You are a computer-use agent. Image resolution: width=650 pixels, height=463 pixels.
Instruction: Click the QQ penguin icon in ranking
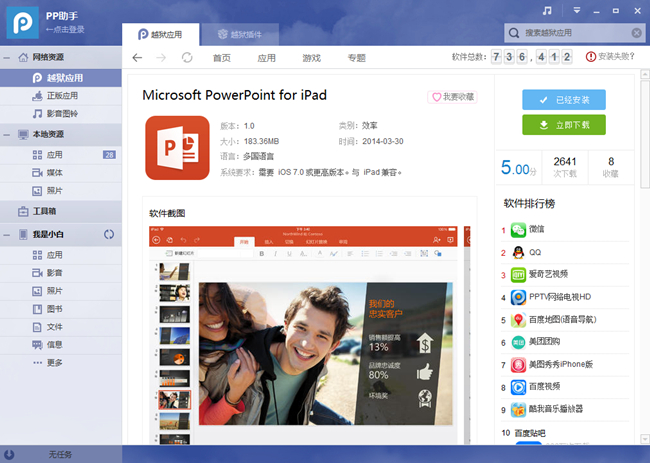518,253
